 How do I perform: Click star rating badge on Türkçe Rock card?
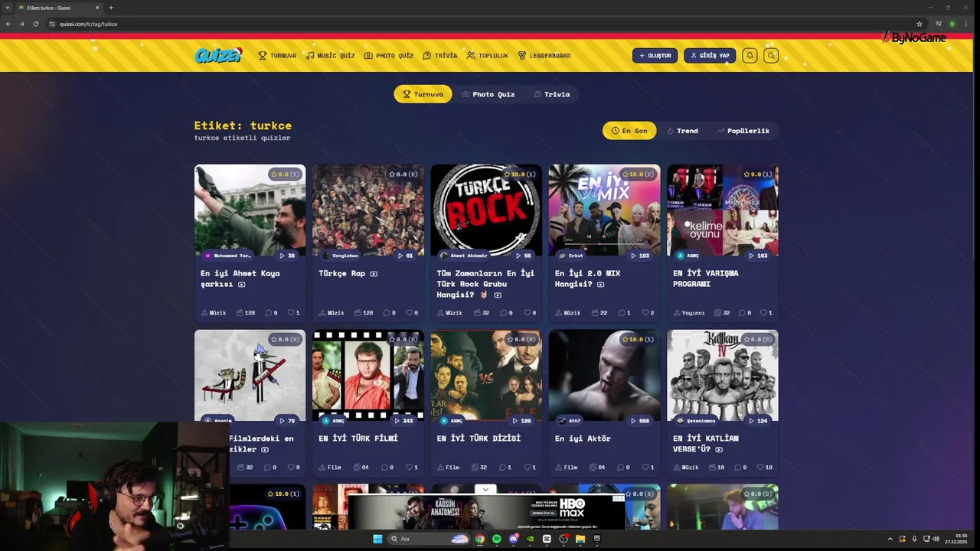coord(521,174)
